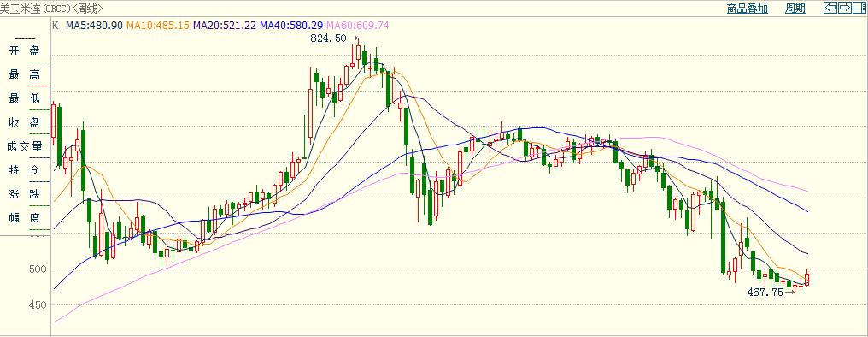Click the 开盘 row in info panel

pyautogui.click(x=25, y=51)
